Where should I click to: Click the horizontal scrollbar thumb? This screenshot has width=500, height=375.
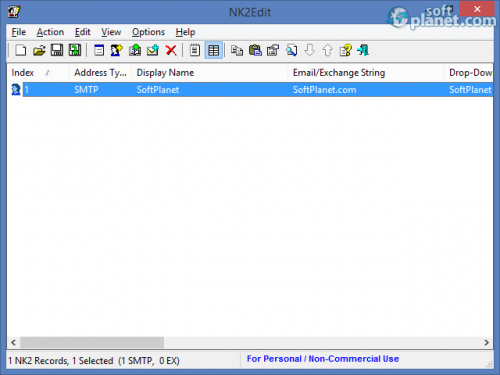point(92,342)
